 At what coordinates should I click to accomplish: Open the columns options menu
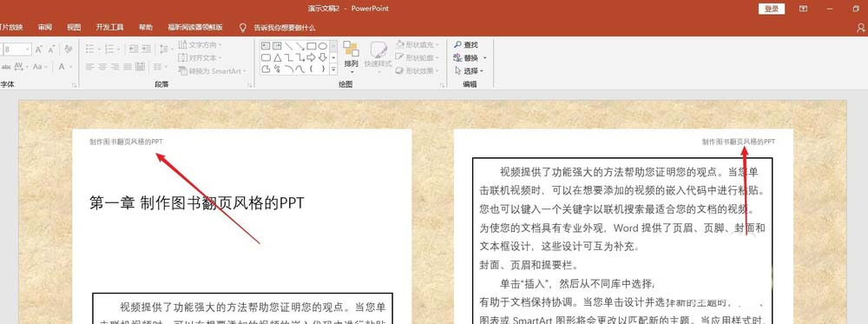click(160, 67)
